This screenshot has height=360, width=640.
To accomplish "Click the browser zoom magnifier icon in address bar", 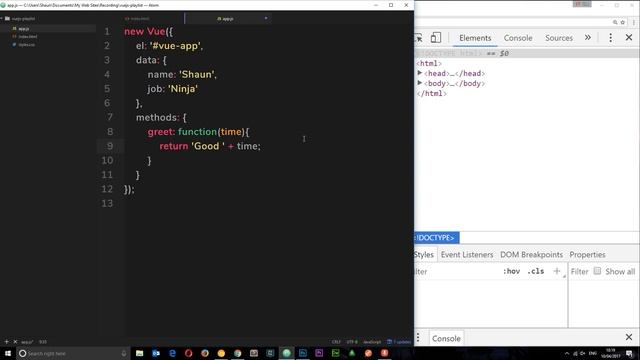I will [x=615, y=22].
